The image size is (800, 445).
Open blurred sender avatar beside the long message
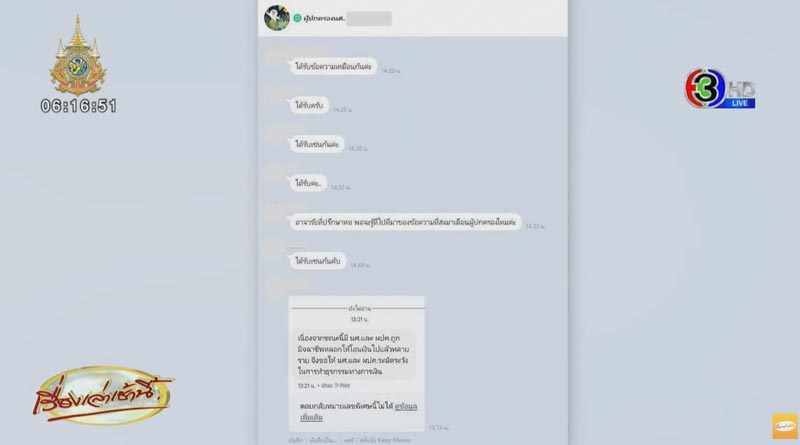point(274,213)
